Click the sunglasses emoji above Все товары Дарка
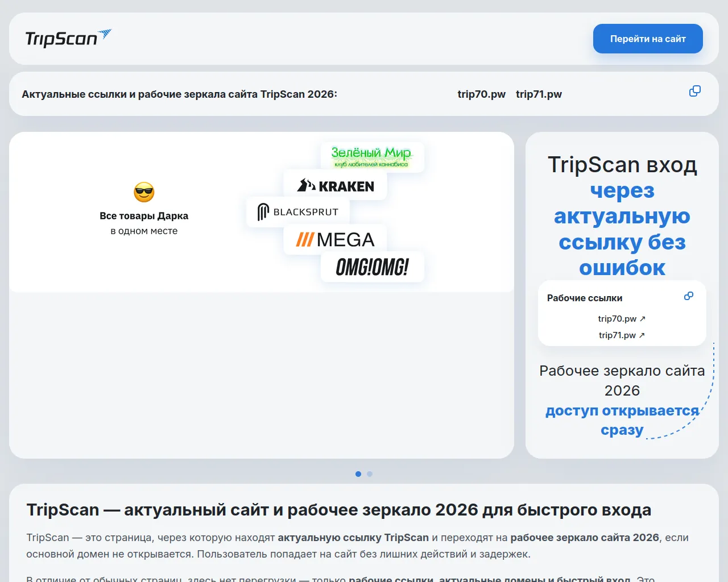728x582 pixels. click(x=144, y=192)
